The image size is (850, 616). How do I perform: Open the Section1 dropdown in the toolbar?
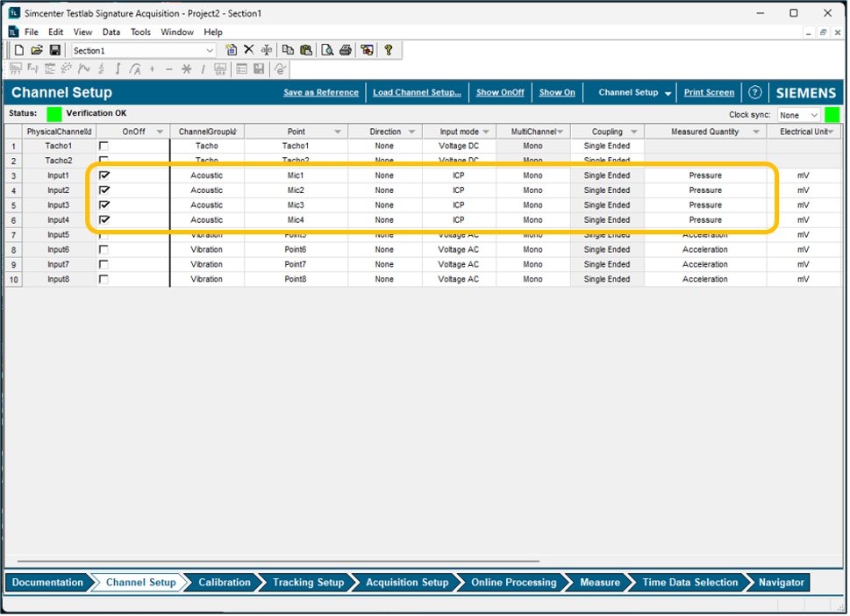(x=209, y=51)
